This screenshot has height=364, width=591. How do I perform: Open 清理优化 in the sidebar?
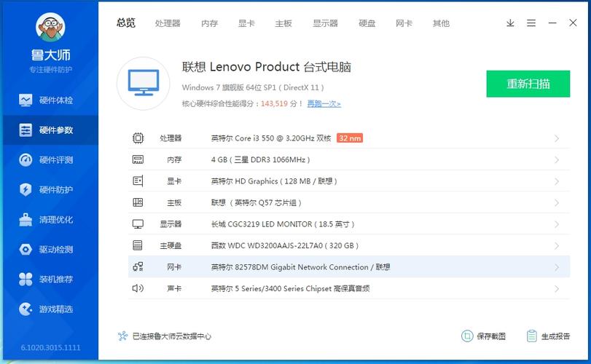50,219
